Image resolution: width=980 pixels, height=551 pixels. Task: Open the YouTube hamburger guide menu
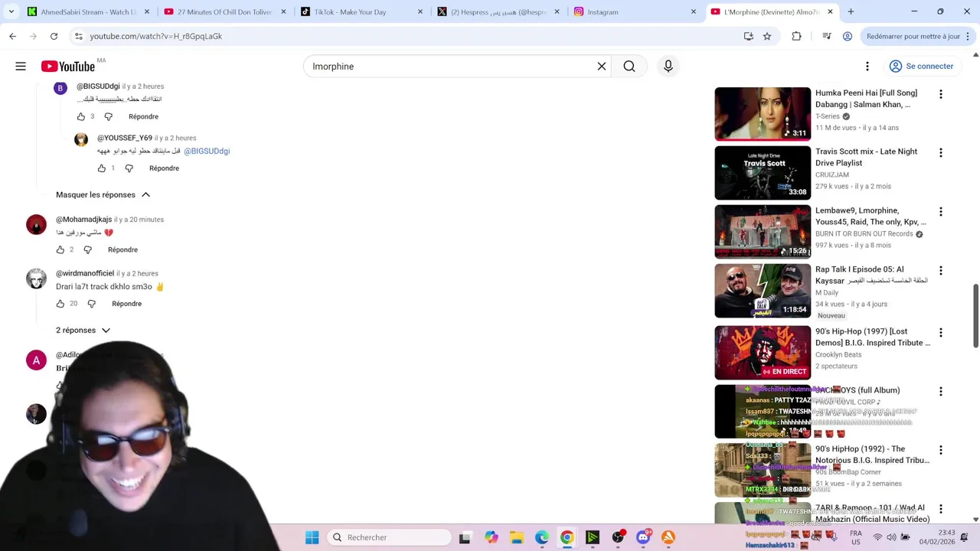(x=21, y=67)
